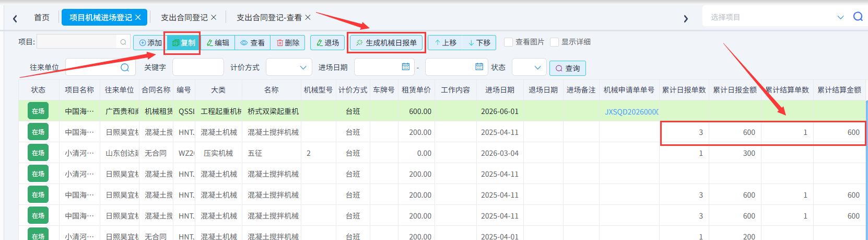This screenshot has height=240, width=868.
Task: Click the 删除 delete button
Action: tap(288, 43)
